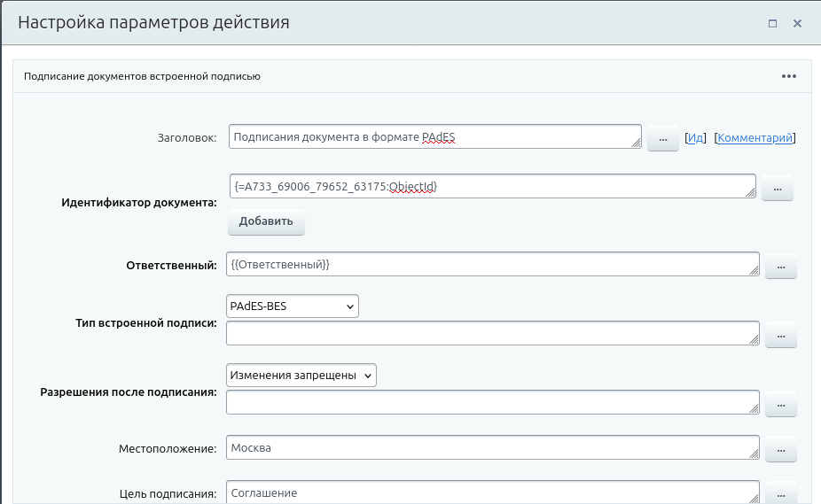The height and width of the screenshot is (504, 821).
Task: Open the three-dot menu of the signing panel
Action: click(789, 76)
